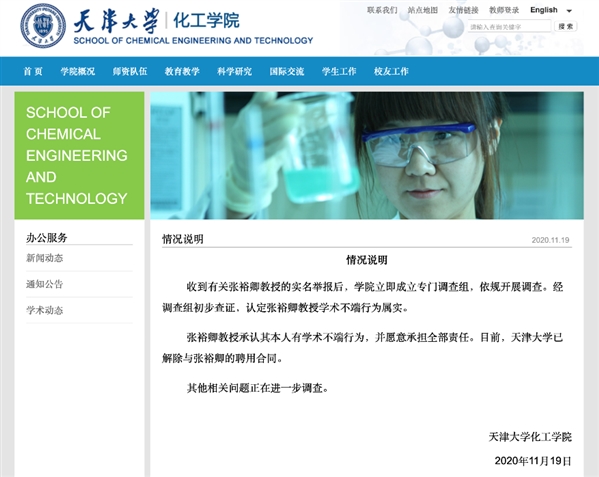
Task: Open 师资队伍 menu item
Action: [130, 71]
